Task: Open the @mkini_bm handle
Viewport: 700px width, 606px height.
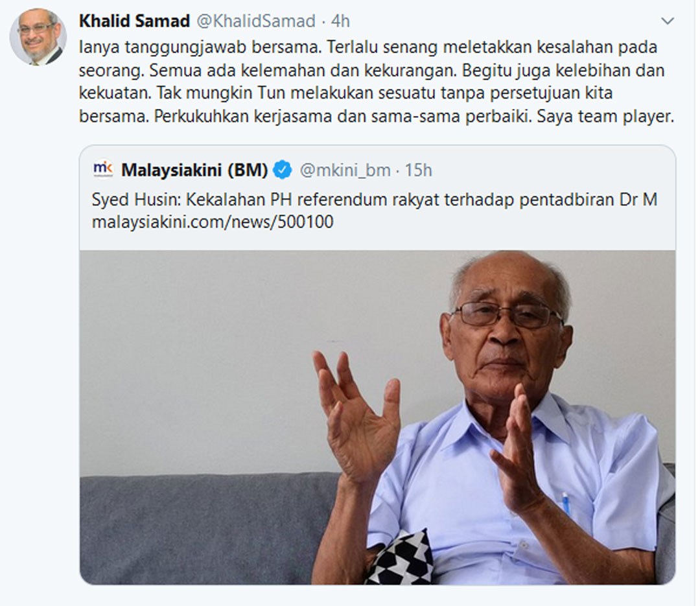Action: click(x=345, y=170)
